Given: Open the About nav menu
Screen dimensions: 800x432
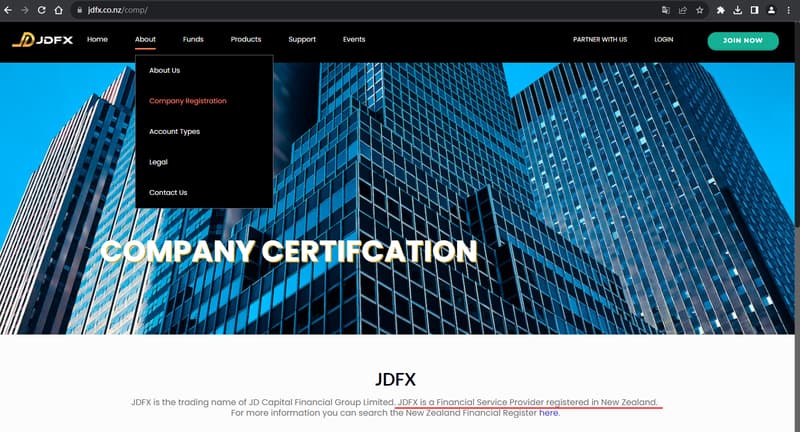Looking at the screenshot, I should (145, 39).
